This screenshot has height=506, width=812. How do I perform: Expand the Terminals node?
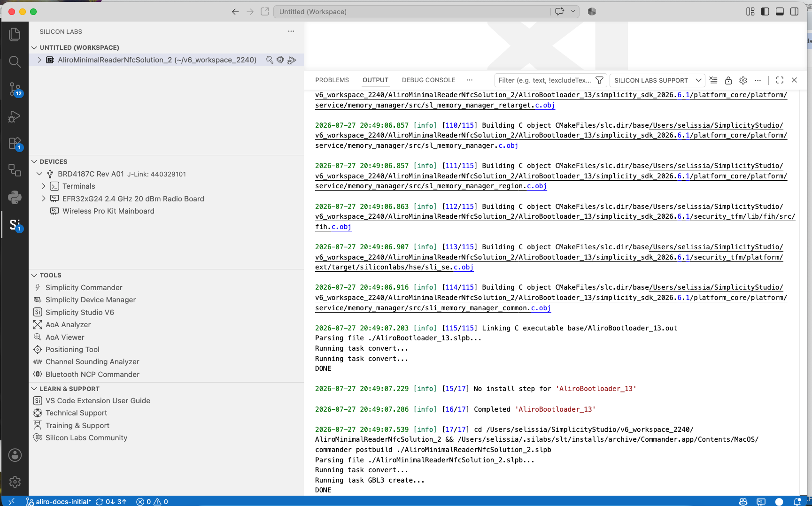click(x=44, y=186)
